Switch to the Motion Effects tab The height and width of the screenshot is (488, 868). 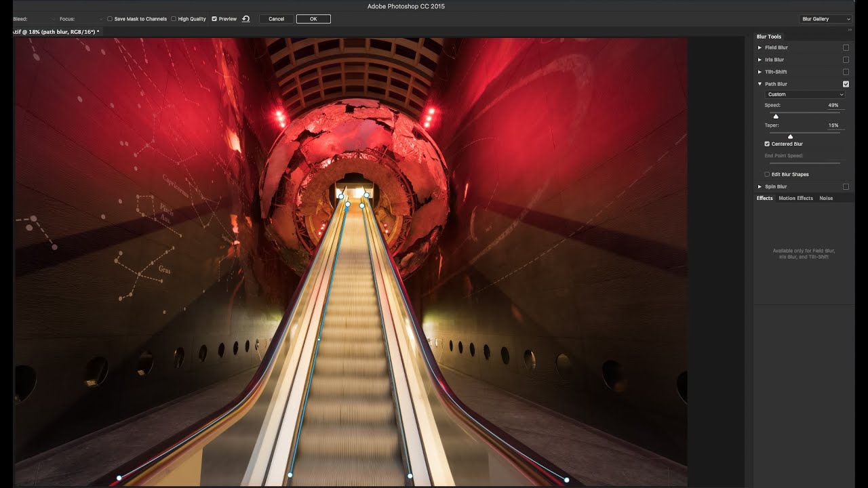click(795, 198)
